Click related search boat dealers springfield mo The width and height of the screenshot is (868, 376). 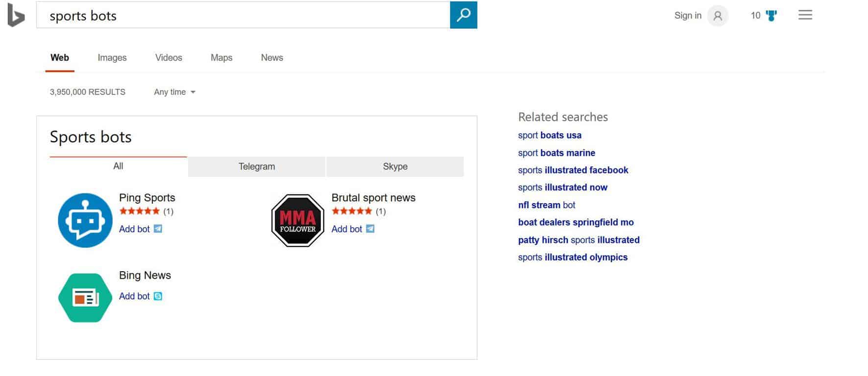coord(576,222)
